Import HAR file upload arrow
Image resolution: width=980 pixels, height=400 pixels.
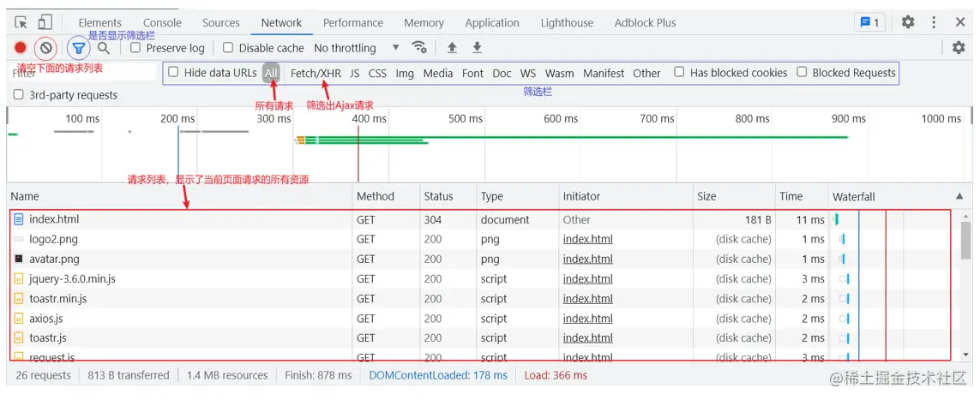452,47
